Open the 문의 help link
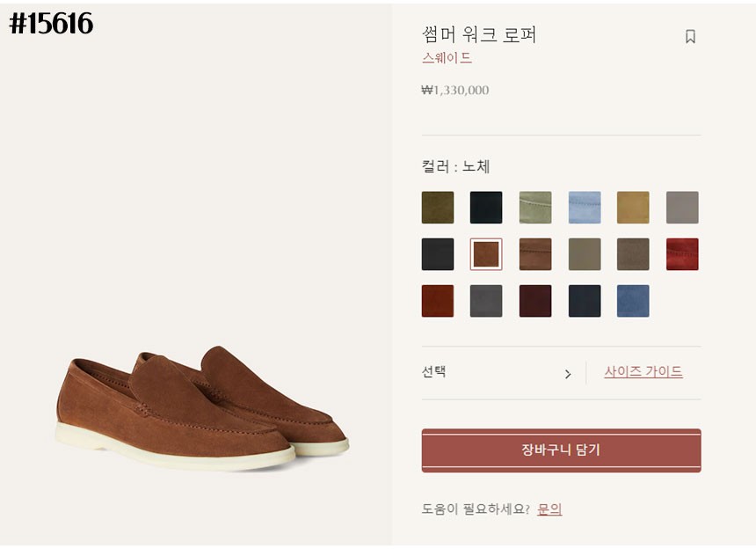This screenshot has width=756, height=549. [x=549, y=509]
